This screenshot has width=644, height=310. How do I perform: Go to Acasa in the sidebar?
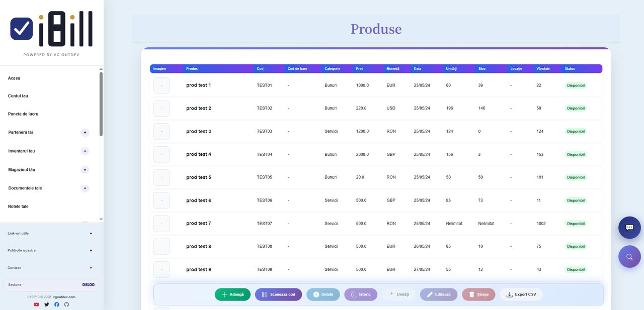click(x=14, y=78)
